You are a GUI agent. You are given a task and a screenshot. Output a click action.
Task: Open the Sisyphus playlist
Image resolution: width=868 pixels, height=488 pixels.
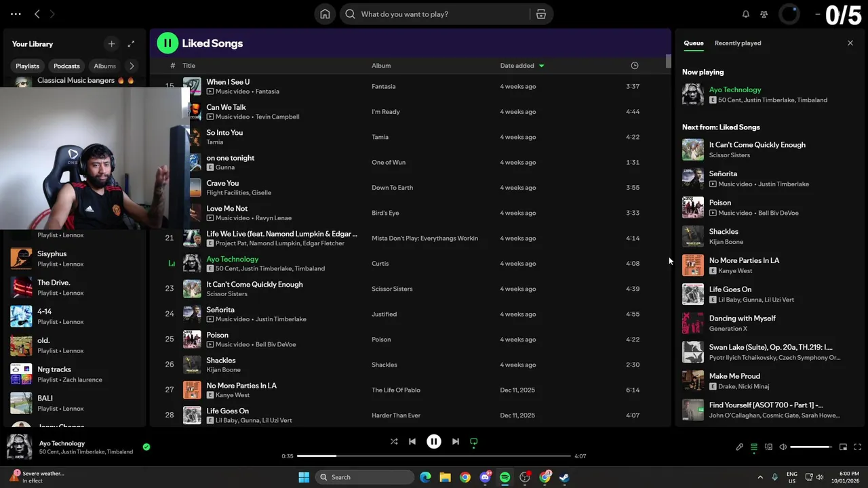pos(75,258)
